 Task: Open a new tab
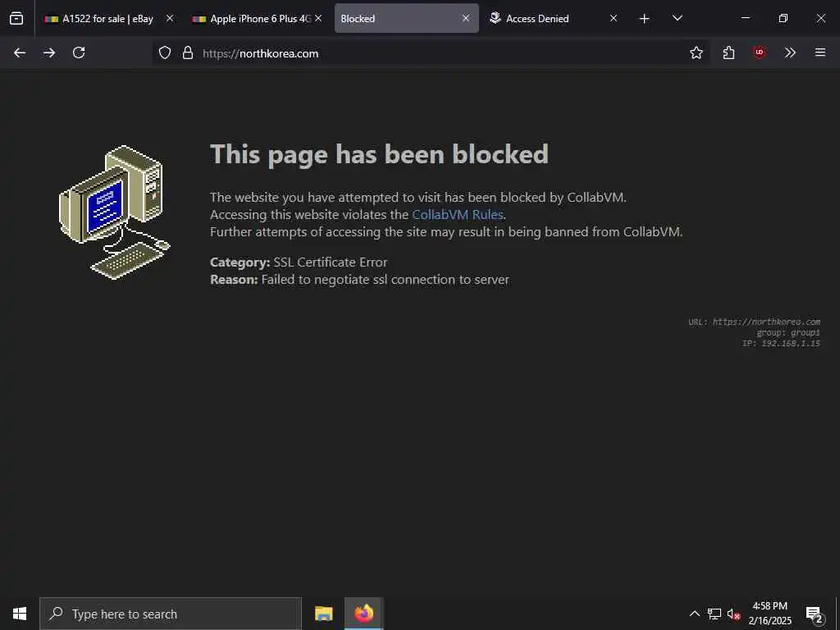[x=645, y=19]
